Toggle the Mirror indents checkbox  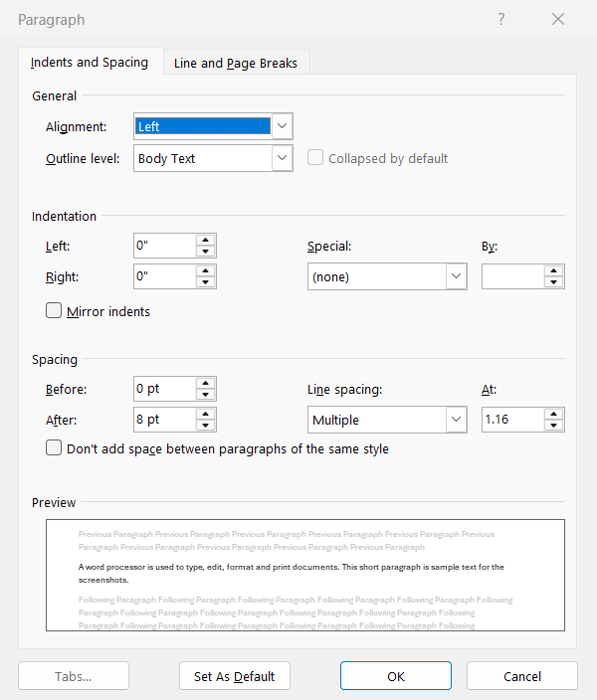(x=54, y=310)
